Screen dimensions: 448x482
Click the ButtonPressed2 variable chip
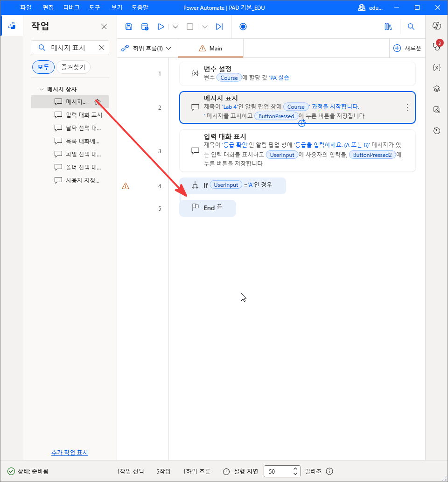click(372, 155)
